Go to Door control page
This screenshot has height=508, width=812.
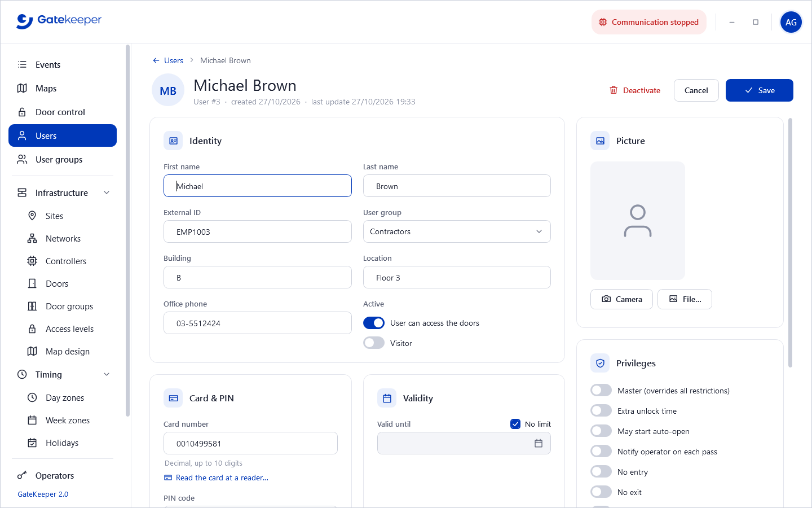[x=63, y=112]
